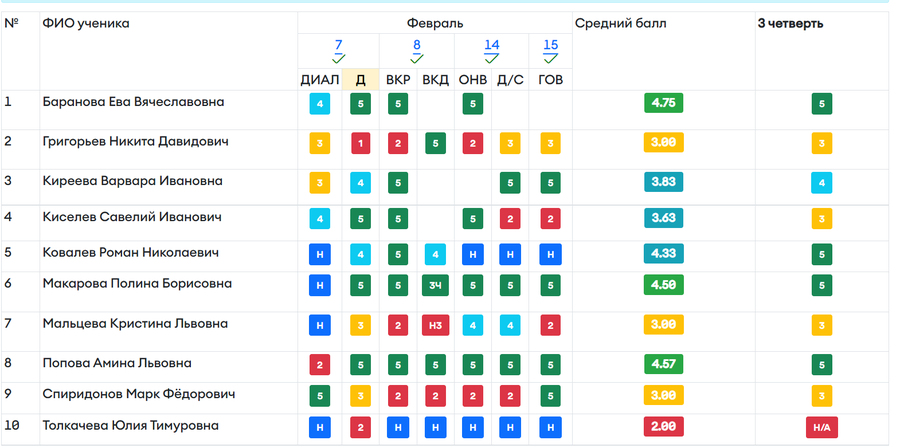Screen dimensions: 900x448
Task: Click the НЗ mark for Мальцева Кристина
Action: (x=435, y=325)
